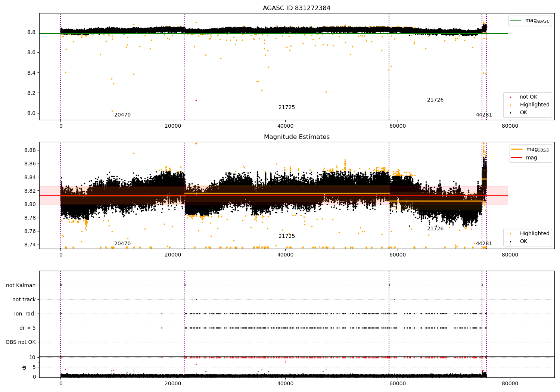Click the 8.6 tick label on the top y-axis

pyautogui.click(x=31, y=52)
